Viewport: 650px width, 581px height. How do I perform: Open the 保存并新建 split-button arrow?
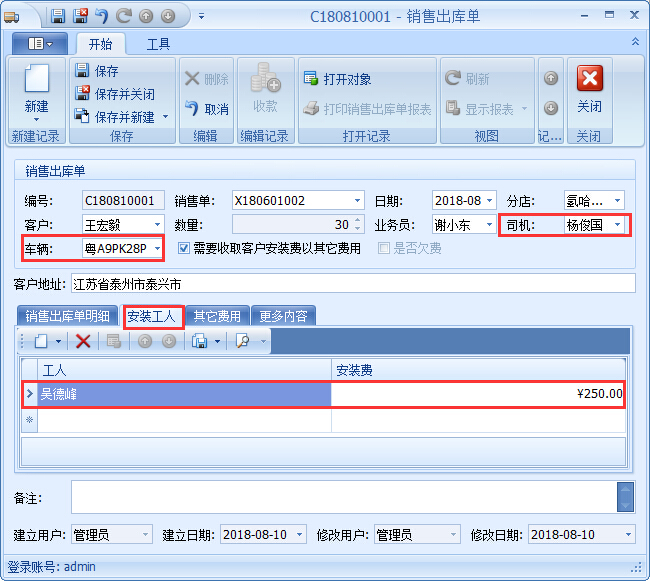point(165,117)
